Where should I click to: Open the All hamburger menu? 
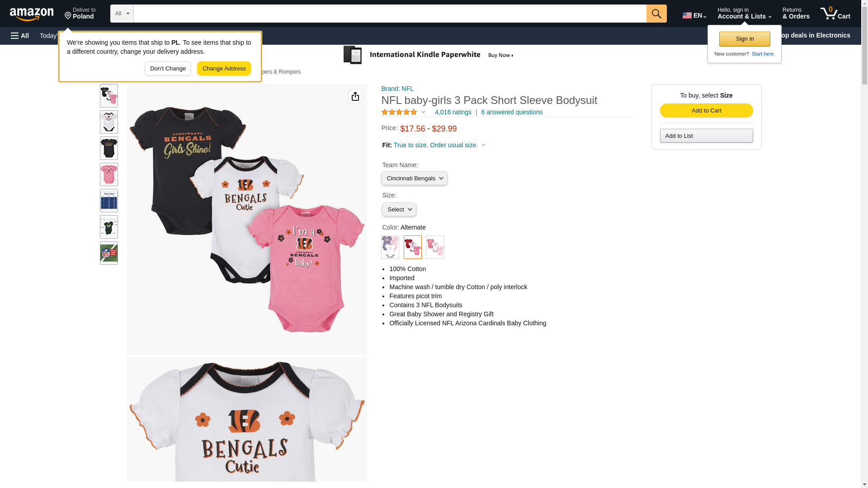[20, 36]
